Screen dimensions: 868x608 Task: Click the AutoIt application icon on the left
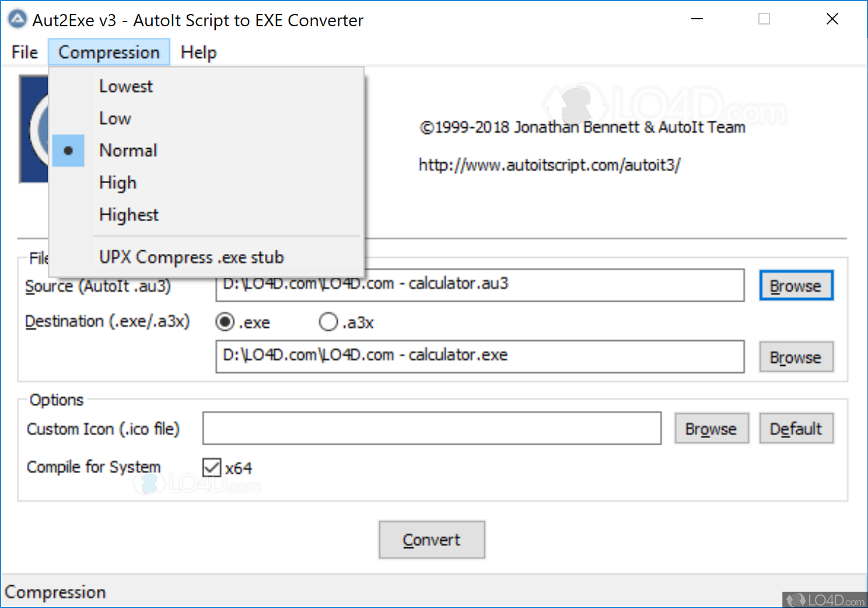(x=35, y=128)
